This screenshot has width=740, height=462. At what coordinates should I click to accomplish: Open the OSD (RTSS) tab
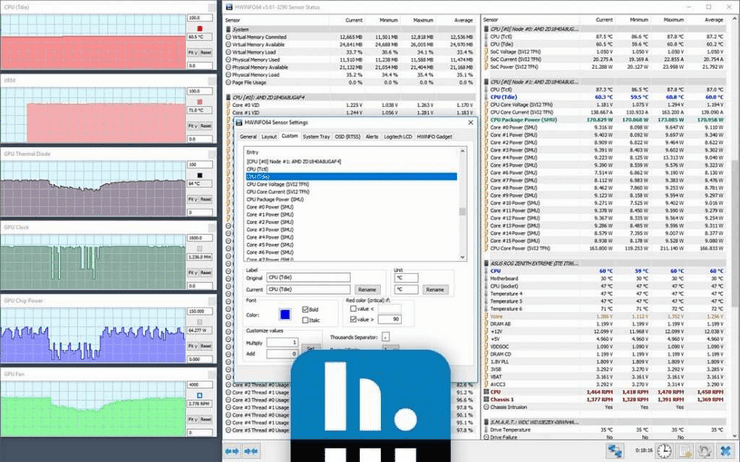pos(348,137)
